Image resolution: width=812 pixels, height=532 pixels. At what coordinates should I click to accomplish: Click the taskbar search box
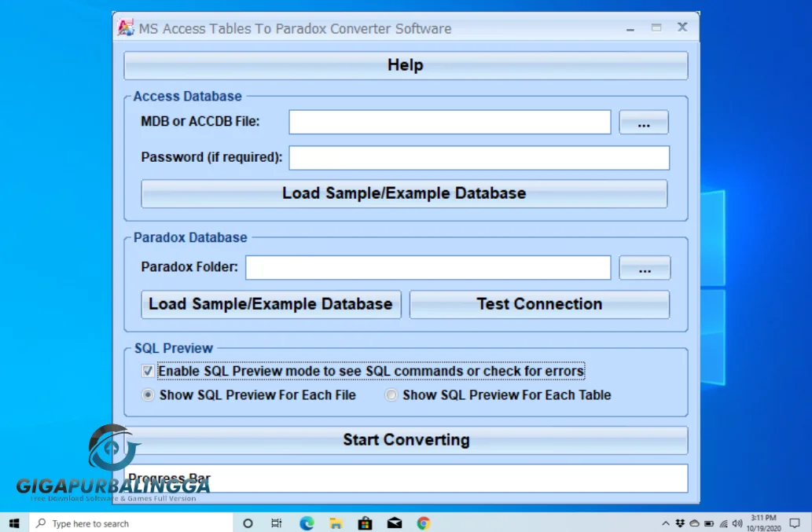click(x=131, y=523)
